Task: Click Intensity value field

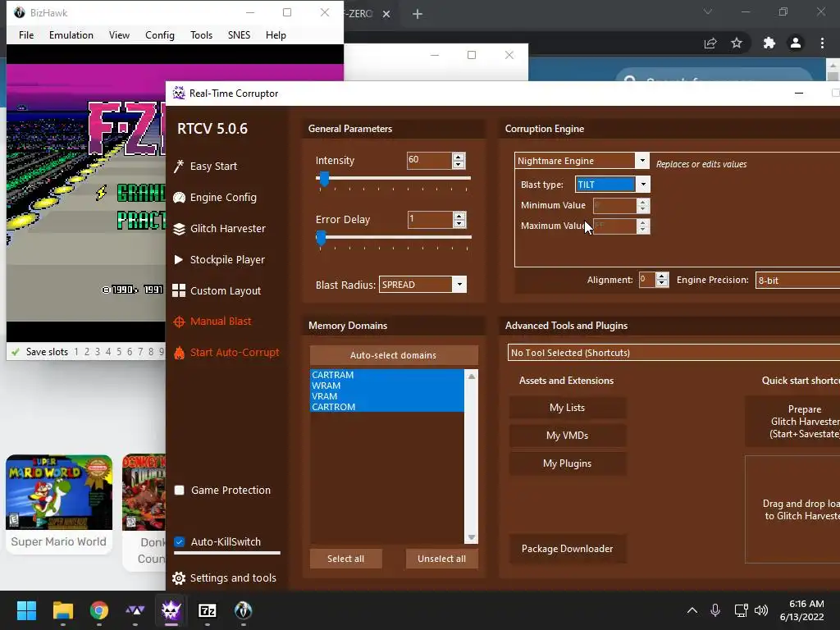Action: click(430, 160)
